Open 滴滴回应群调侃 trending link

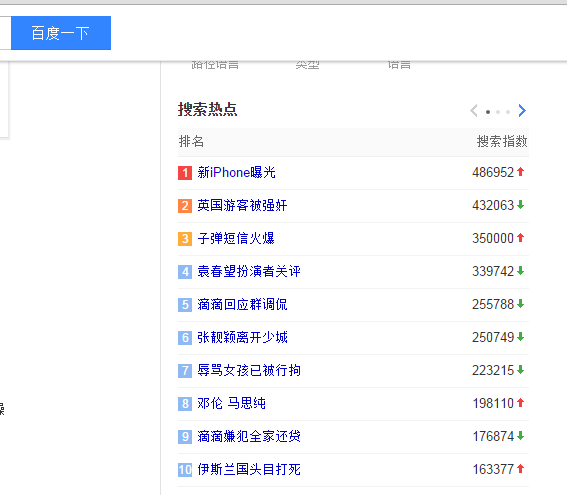[242, 304]
